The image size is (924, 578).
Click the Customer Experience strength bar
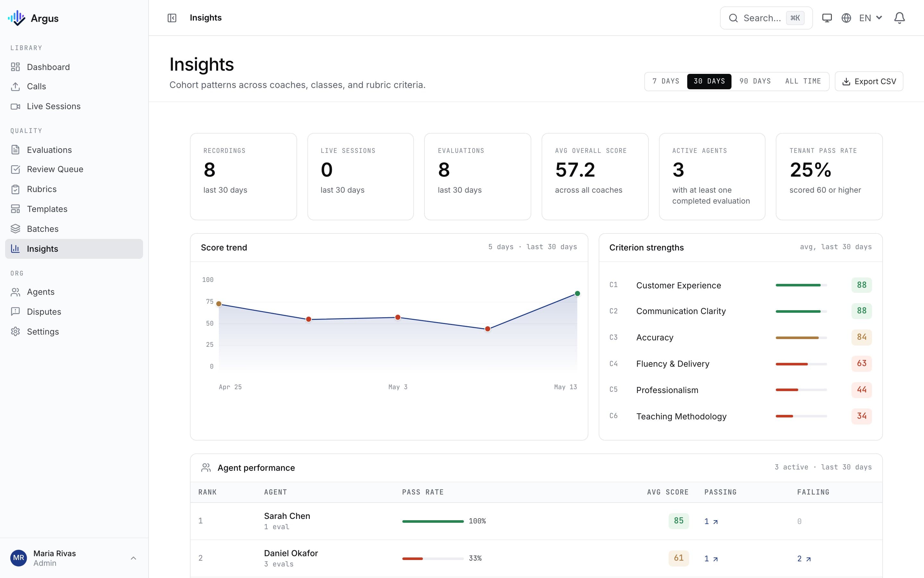(x=801, y=285)
